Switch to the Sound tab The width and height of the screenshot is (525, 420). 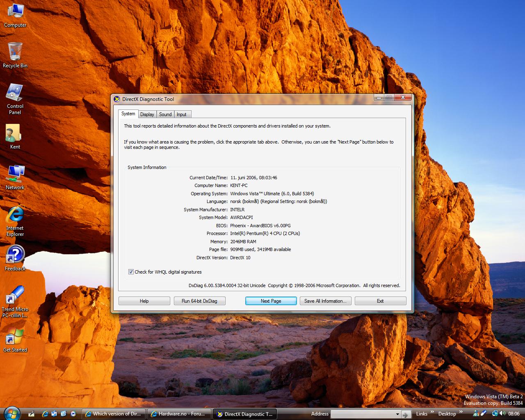pyautogui.click(x=165, y=114)
